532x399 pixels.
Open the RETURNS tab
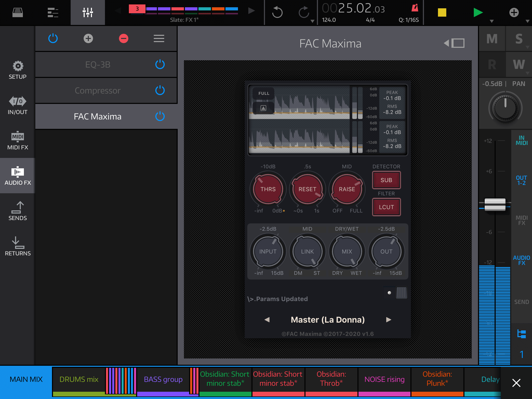18,246
